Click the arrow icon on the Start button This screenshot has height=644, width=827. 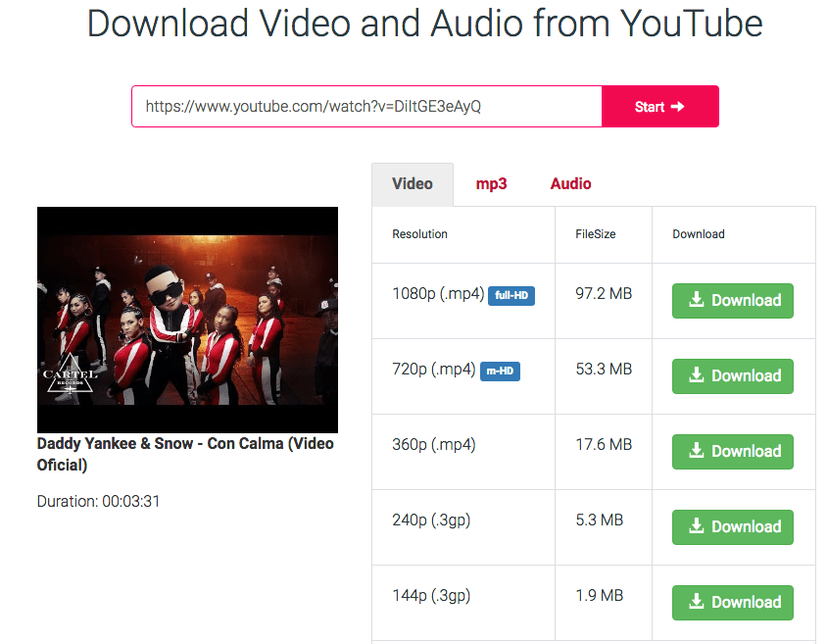[x=678, y=107]
